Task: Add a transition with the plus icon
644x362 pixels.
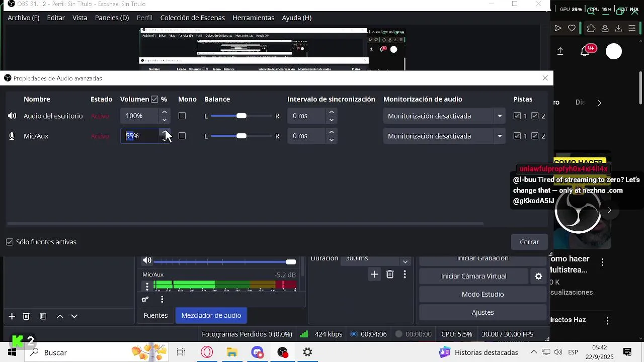Action: 374,274
